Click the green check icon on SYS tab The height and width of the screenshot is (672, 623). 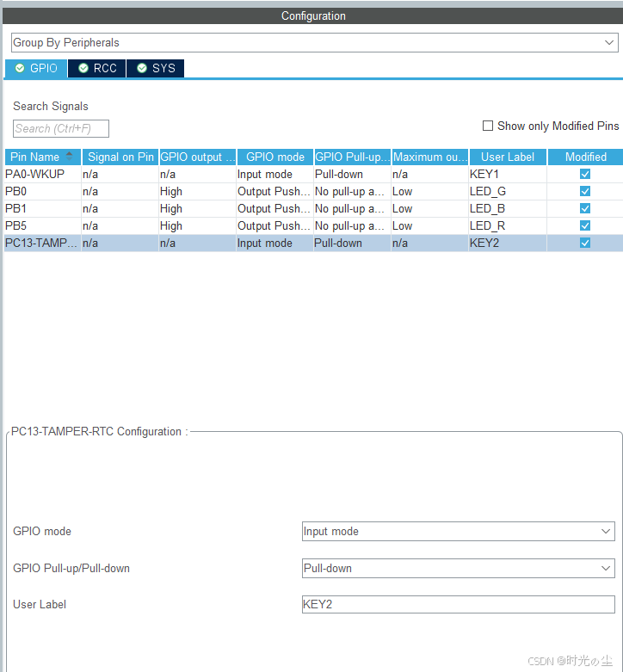coord(142,68)
